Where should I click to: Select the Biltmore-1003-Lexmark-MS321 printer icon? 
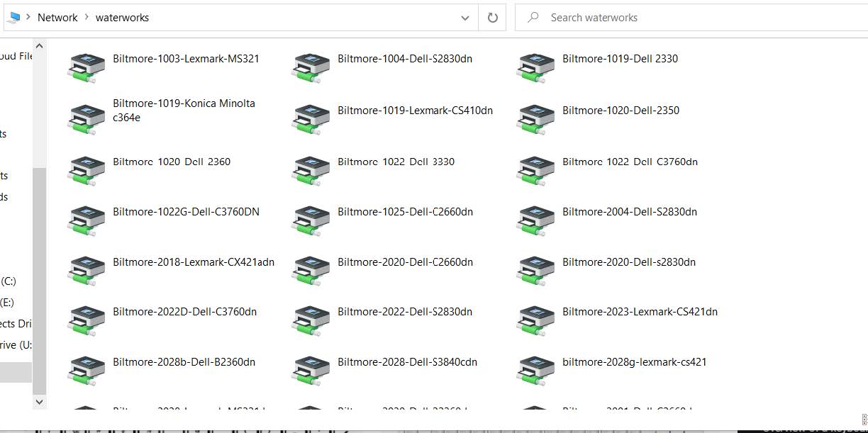click(x=86, y=68)
